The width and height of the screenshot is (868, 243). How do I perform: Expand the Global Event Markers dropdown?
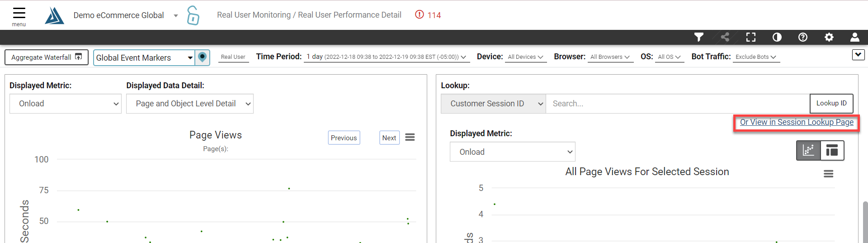point(144,57)
